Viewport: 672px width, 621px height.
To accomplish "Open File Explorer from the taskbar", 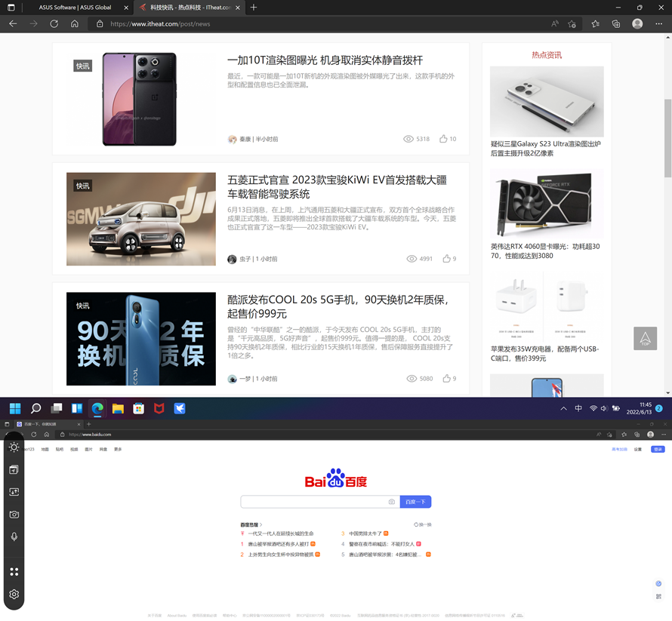I will (x=118, y=408).
